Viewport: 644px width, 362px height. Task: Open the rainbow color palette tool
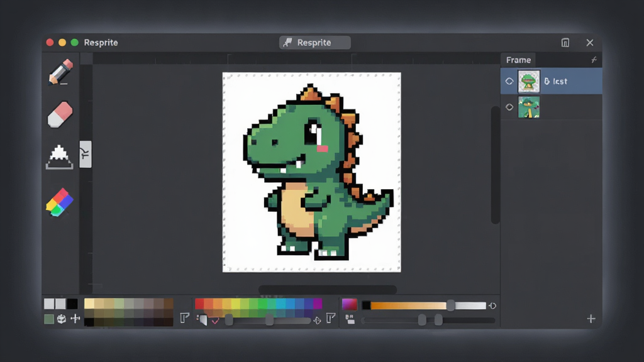pyautogui.click(x=60, y=202)
